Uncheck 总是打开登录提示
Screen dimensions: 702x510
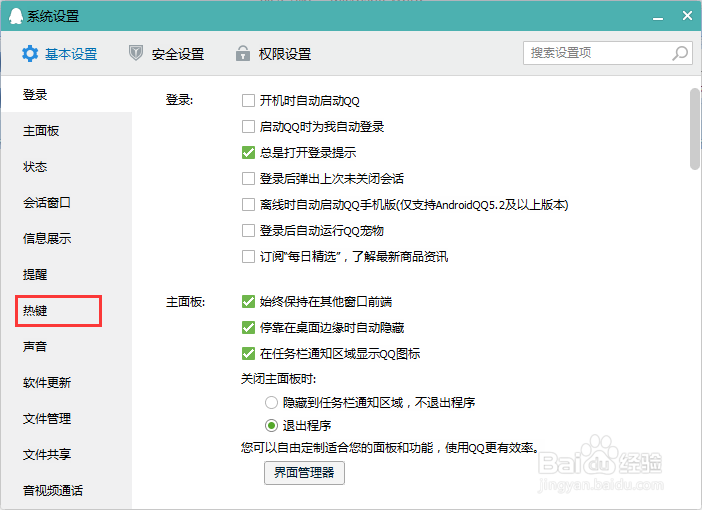pos(248,153)
